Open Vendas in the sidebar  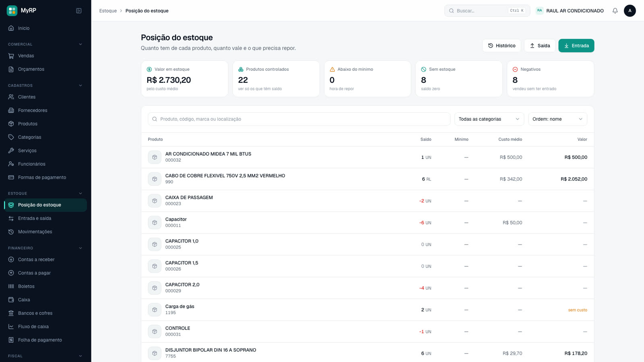pos(45,56)
